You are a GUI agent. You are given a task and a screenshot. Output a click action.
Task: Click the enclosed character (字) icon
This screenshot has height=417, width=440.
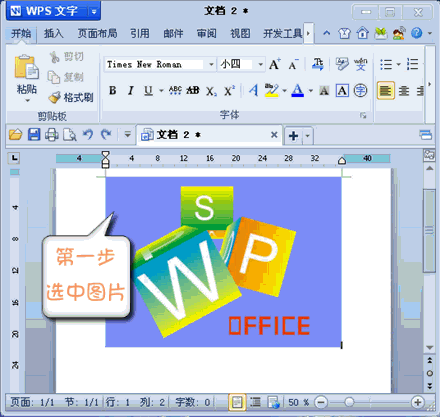pos(360,90)
